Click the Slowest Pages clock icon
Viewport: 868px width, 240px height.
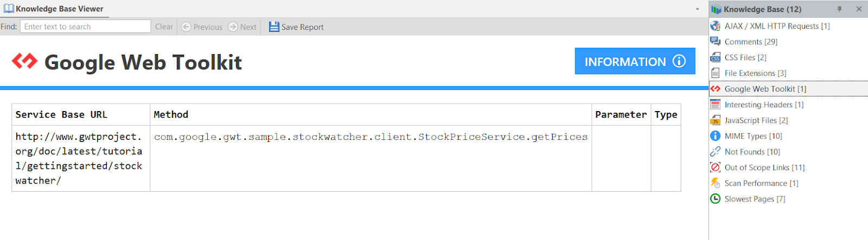click(716, 199)
